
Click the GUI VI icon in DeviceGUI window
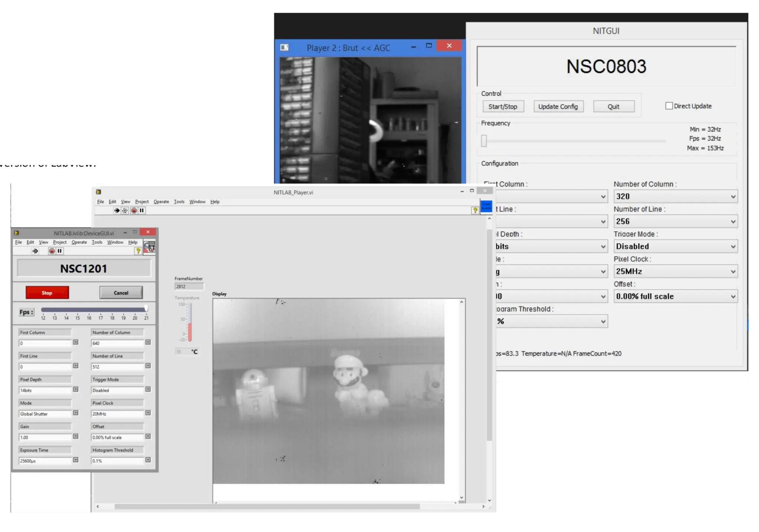click(149, 247)
